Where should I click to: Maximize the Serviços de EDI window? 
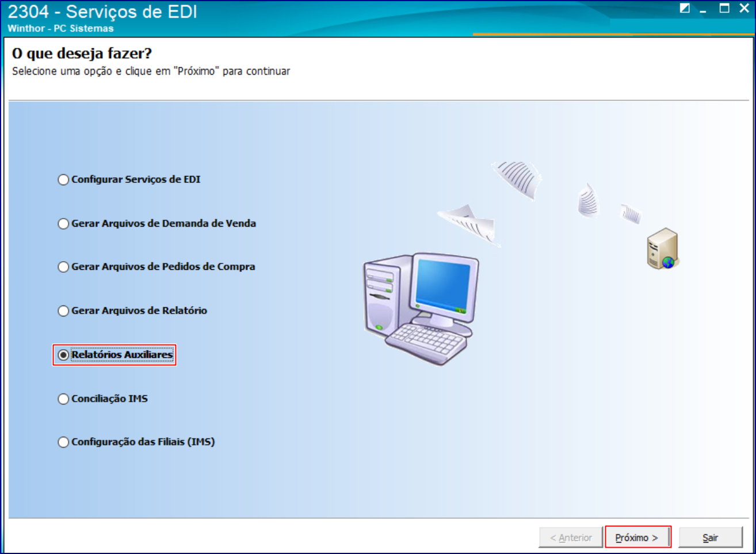tap(724, 8)
